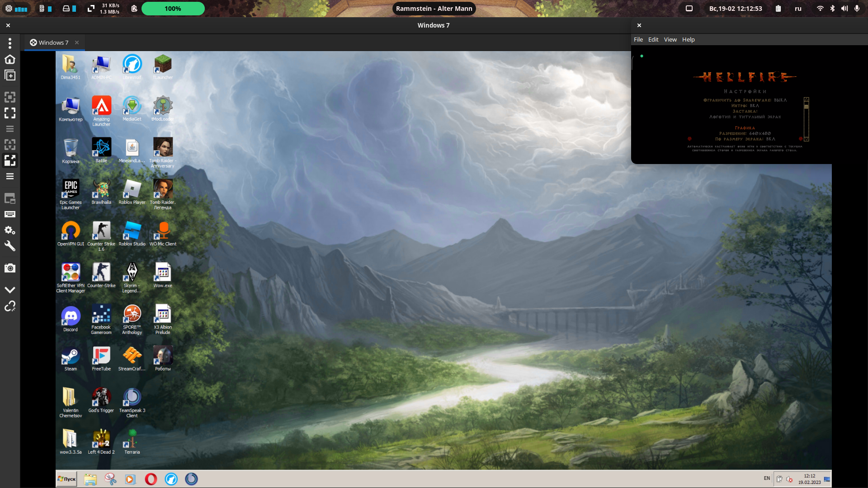Select the Valentin Chernetsov folder
This screenshot has width=868, height=488.
point(71,403)
